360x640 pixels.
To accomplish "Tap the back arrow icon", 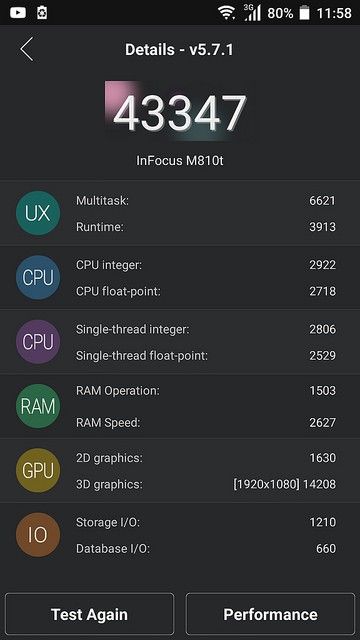I will [27, 49].
